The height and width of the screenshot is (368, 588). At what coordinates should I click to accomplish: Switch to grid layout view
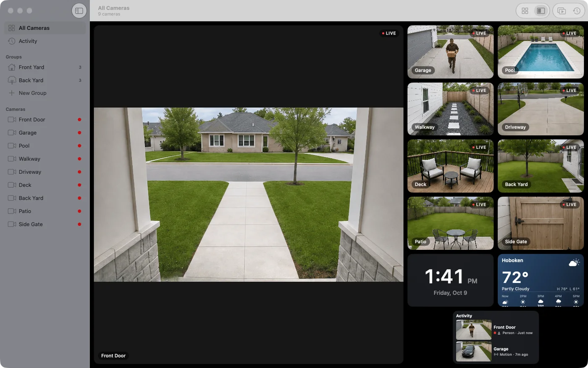(525, 11)
